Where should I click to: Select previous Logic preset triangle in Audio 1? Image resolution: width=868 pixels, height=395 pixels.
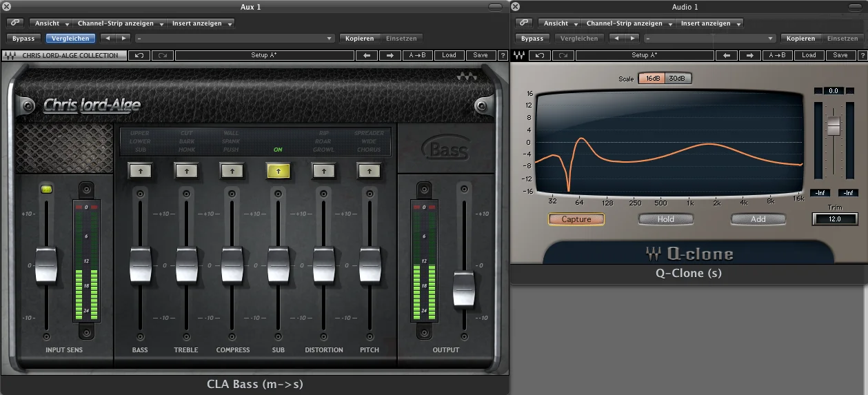(616, 38)
